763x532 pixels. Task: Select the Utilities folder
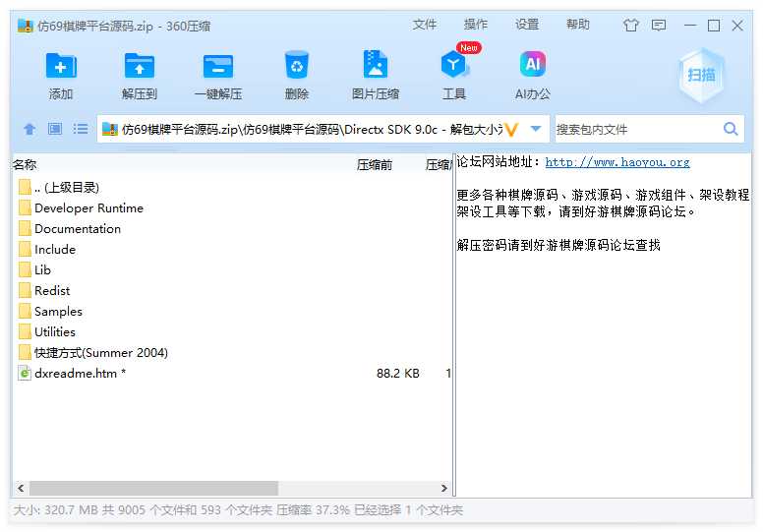point(55,332)
